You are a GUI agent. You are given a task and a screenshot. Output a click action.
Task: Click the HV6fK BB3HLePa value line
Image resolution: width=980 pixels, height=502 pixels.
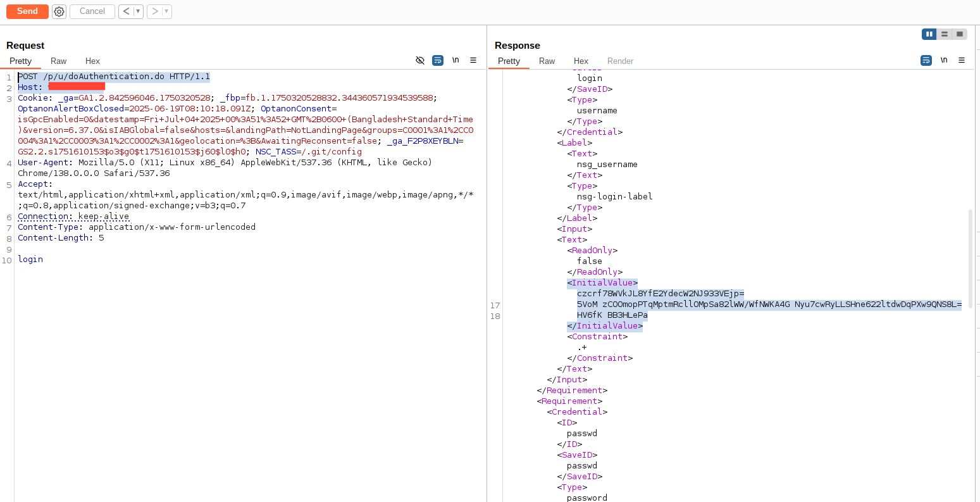coord(612,315)
